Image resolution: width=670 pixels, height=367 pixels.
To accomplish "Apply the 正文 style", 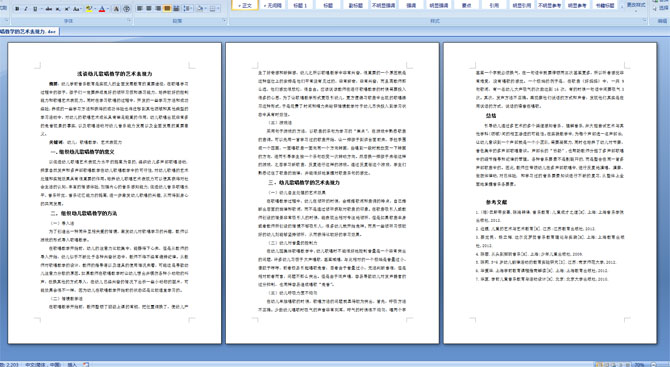I will point(245,5).
